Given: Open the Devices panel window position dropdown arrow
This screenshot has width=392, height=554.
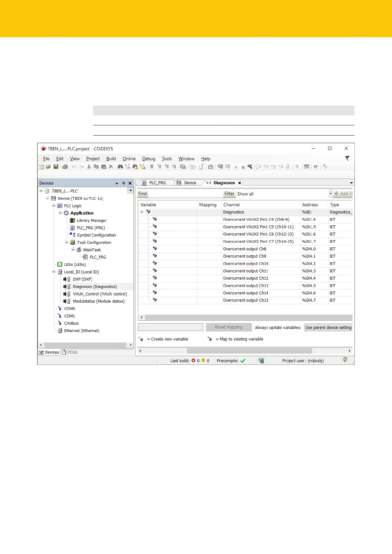Looking at the screenshot, I should [x=117, y=183].
